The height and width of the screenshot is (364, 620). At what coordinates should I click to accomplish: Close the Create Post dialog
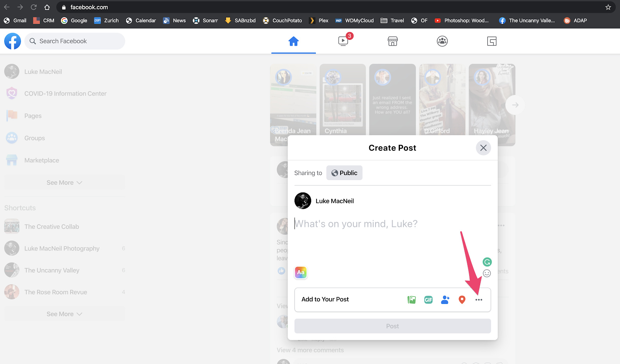coord(483,148)
